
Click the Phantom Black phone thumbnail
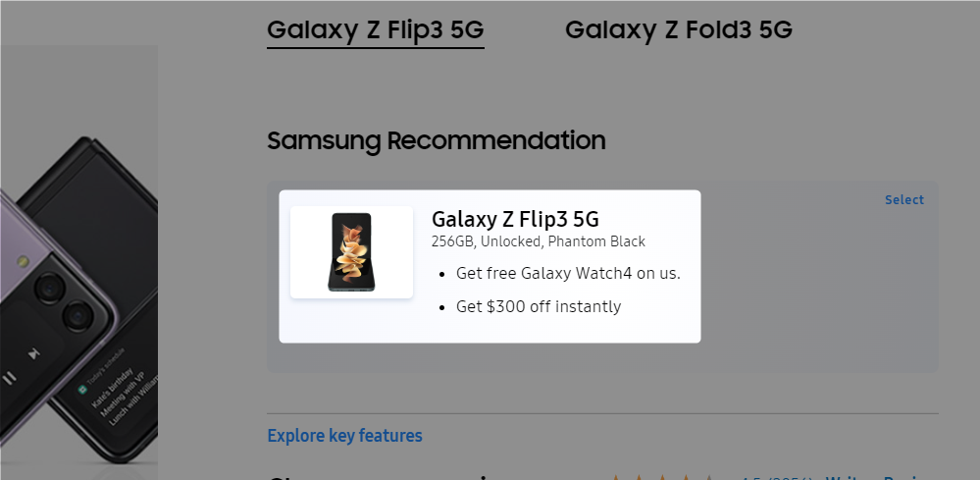(351, 252)
